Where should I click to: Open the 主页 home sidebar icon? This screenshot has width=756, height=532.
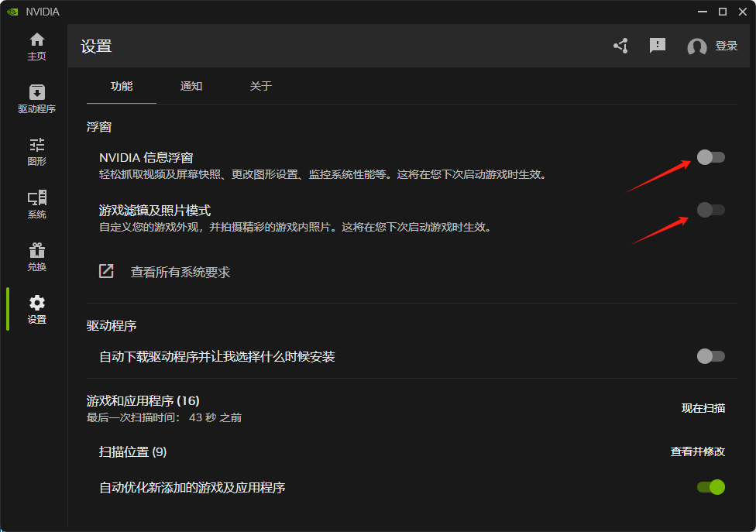(x=36, y=40)
